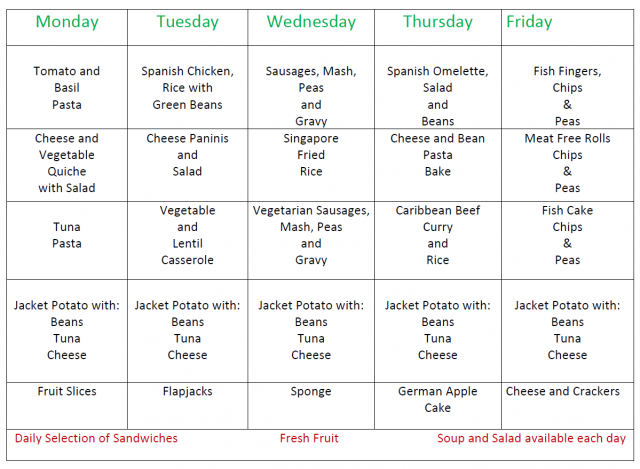The image size is (640, 469).
Task: Click the Vegetable and Lentil Casserole cell
Action: [x=187, y=235]
